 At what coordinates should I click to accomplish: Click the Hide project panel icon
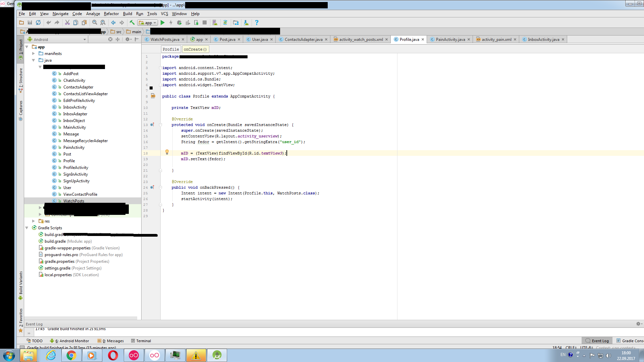tap(137, 39)
